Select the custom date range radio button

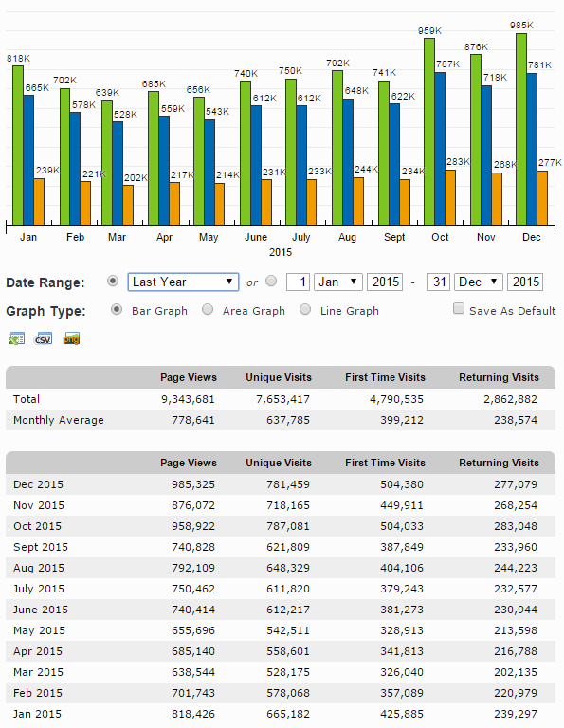(x=271, y=281)
